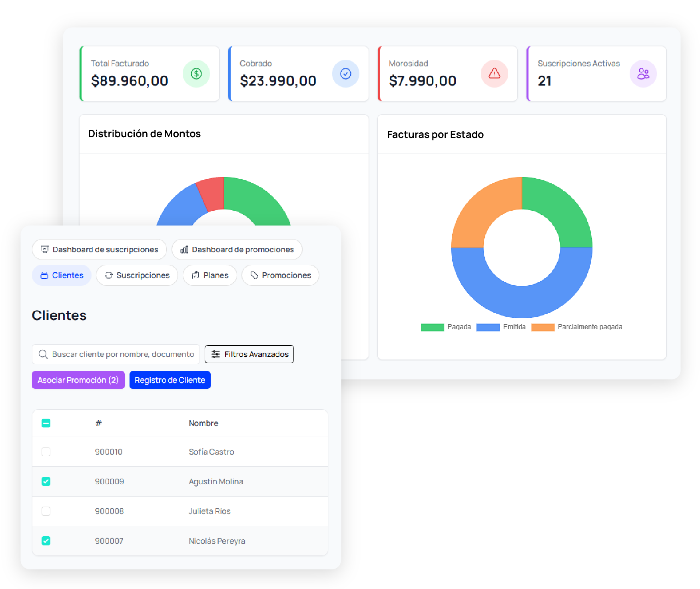Click the check-circle icon in Cobrado card
The height and width of the screenshot is (589, 700).
click(x=345, y=74)
